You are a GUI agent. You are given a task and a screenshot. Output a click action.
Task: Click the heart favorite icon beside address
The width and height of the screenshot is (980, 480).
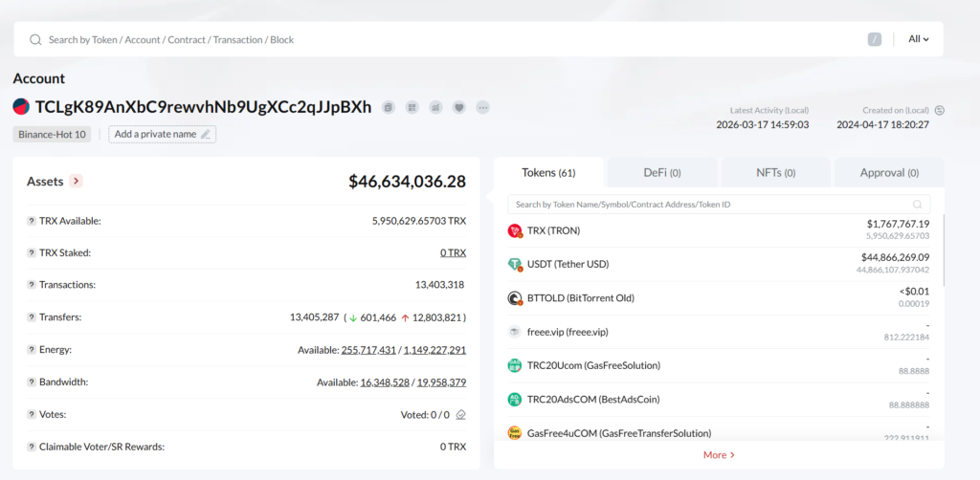pyautogui.click(x=459, y=107)
